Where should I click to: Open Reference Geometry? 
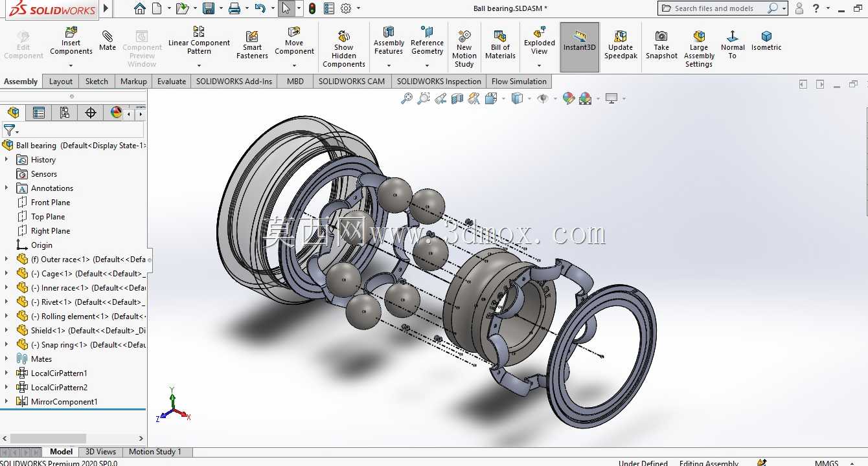(428, 41)
